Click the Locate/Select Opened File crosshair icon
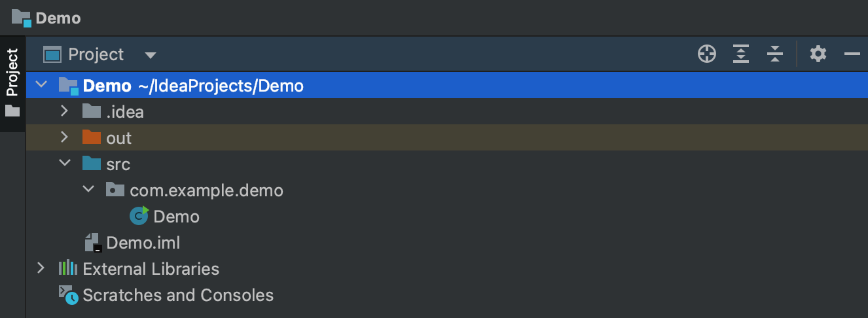The height and width of the screenshot is (318, 868). point(707,54)
